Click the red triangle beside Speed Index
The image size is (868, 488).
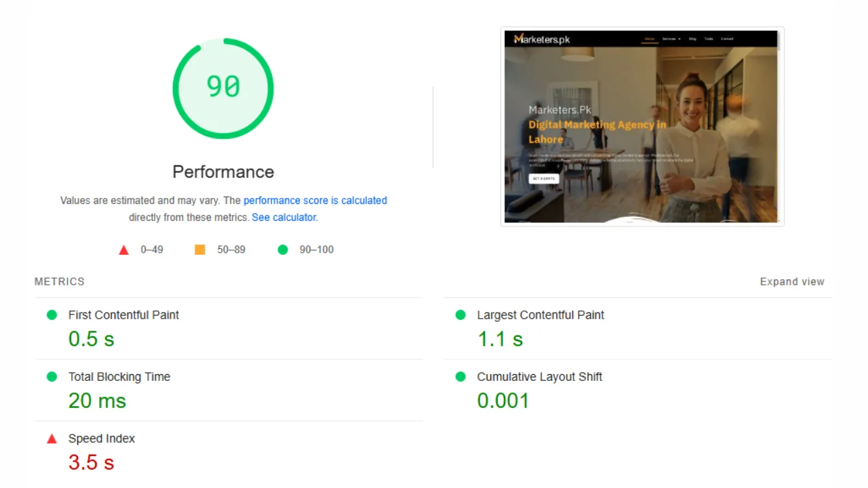pos(52,439)
